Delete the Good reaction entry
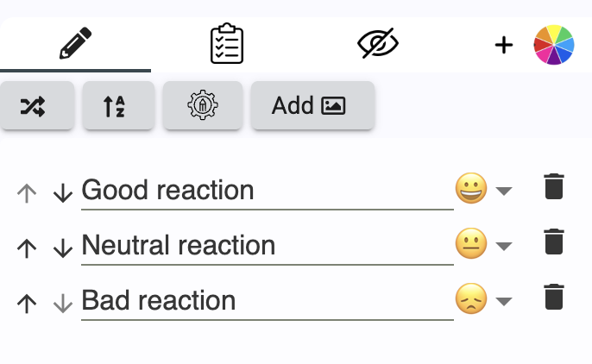Image resolution: width=592 pixels, height=364 pixels. (x=554, y=187)
